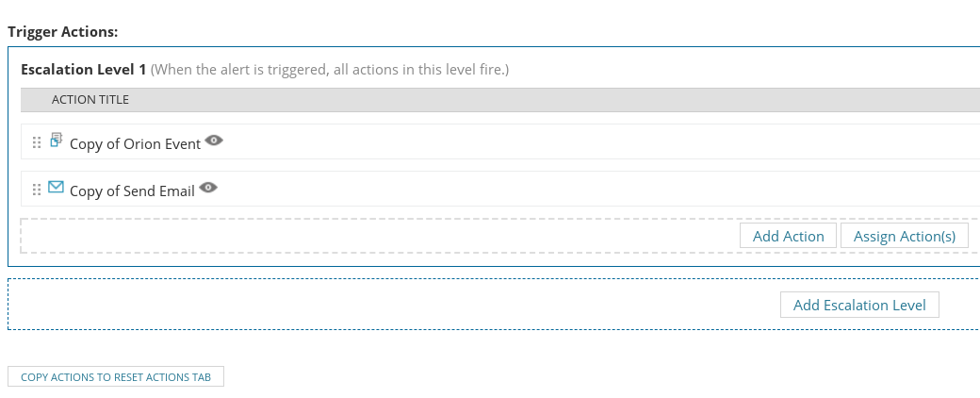Grab the drag handle on Send Email row
Image resolution: width=980 pixels, height=398 pixels.
click(x=37, y=189)
